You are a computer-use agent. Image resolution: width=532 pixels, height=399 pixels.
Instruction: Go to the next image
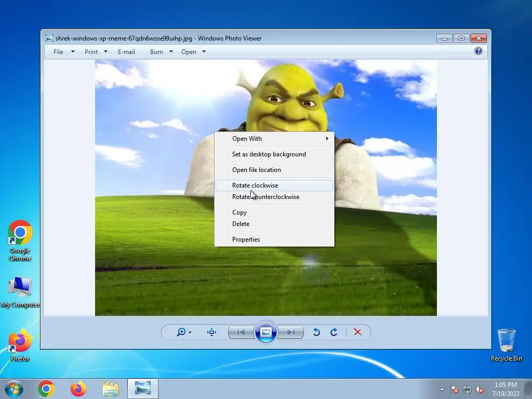point(291,332)
